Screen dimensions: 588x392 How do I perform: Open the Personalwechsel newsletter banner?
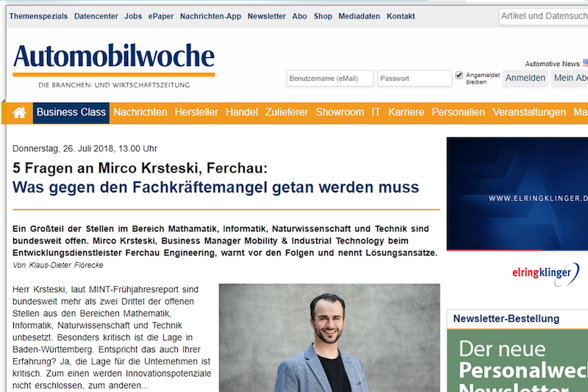517,361
